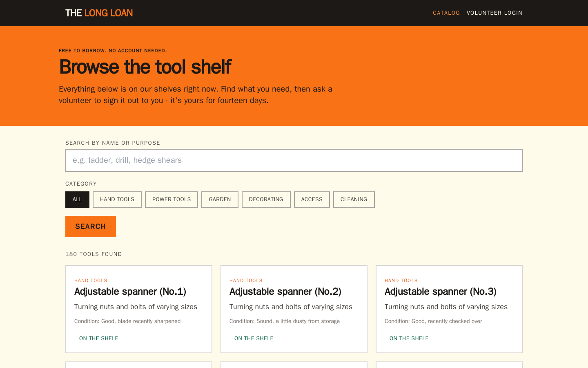Focus the search by name or purpose field
588x368 pixels.
[294, 160]
